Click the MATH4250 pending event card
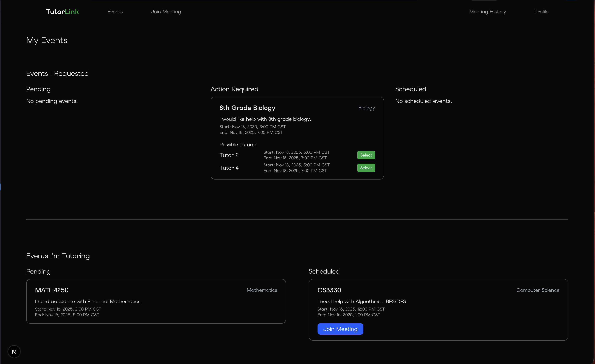Viewport: 595px width, 364px height. [x=156, y=301]
